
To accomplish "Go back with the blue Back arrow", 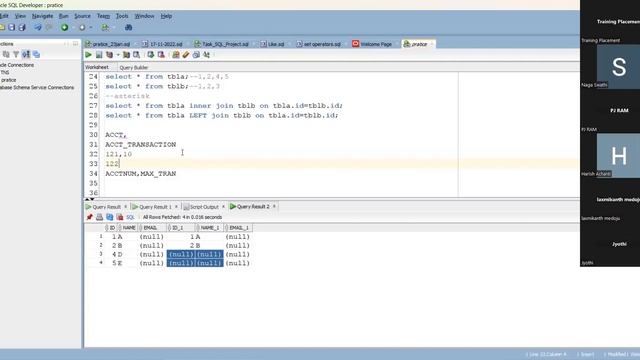I will pos(38,27).
